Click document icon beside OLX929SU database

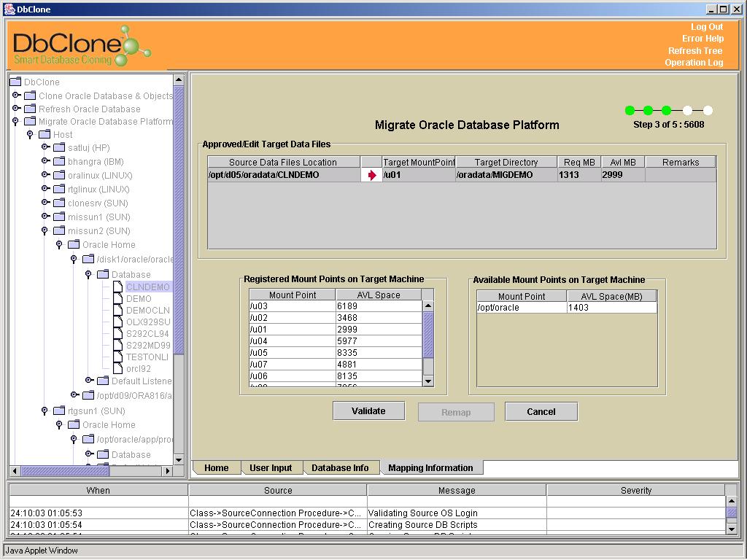118,322
